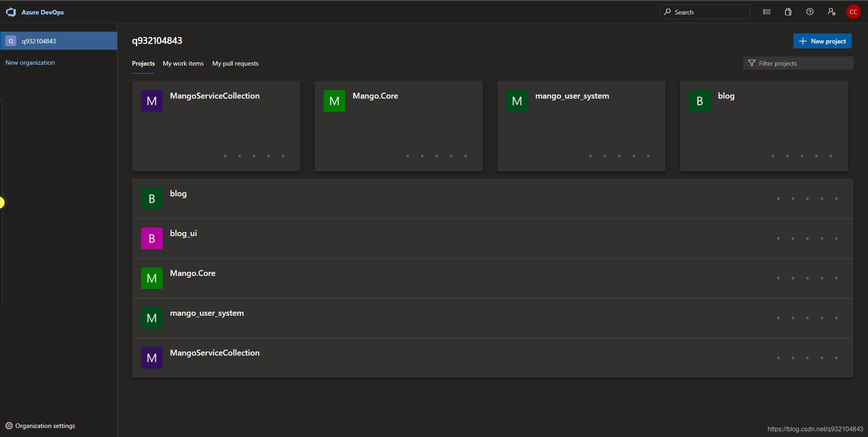Open the mango_user_system project card
The height and width of the screenshot is (437, 868).
[x=581, y=126]
